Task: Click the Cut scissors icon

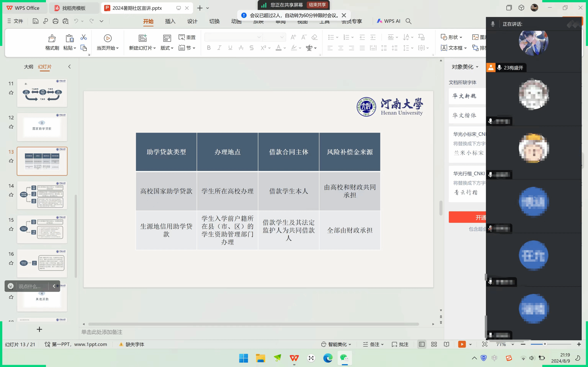Action: (x=84, y=37)
